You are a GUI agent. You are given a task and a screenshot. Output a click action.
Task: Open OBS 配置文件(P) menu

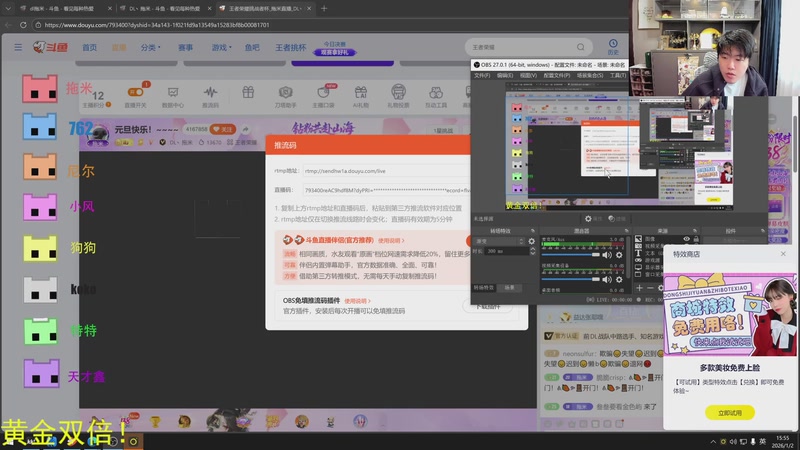pyautogui.click(x=557, y=76)
